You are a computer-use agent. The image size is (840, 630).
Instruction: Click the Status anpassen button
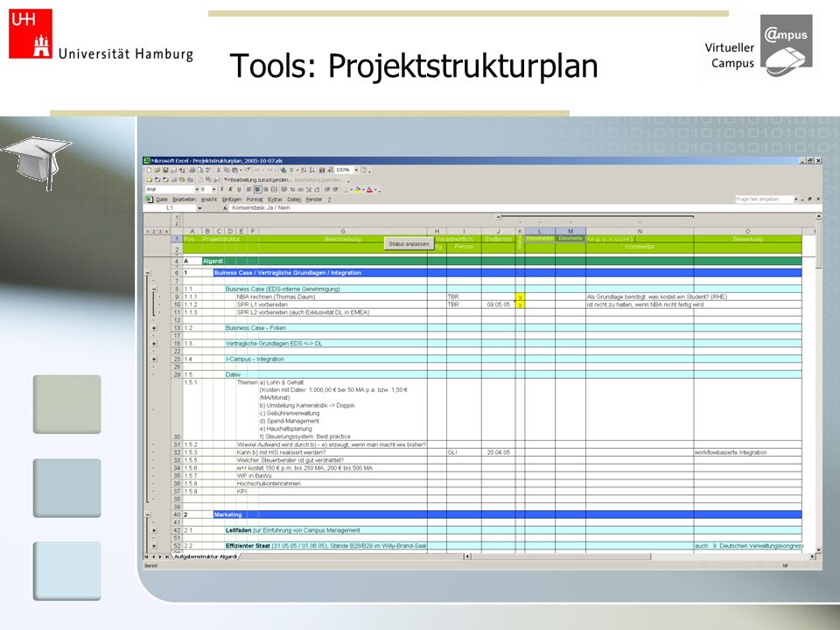[x=409, y=244]
